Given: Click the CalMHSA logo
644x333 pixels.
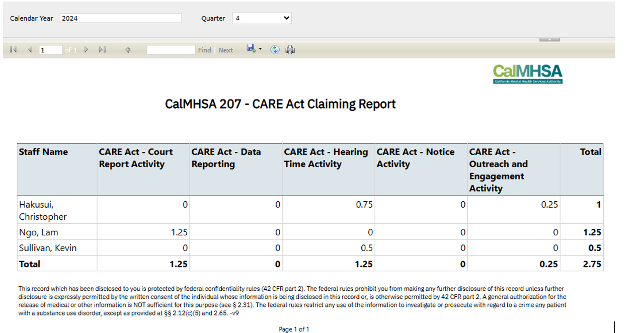Looking at the screenshot, I should [x=527, y=73].
